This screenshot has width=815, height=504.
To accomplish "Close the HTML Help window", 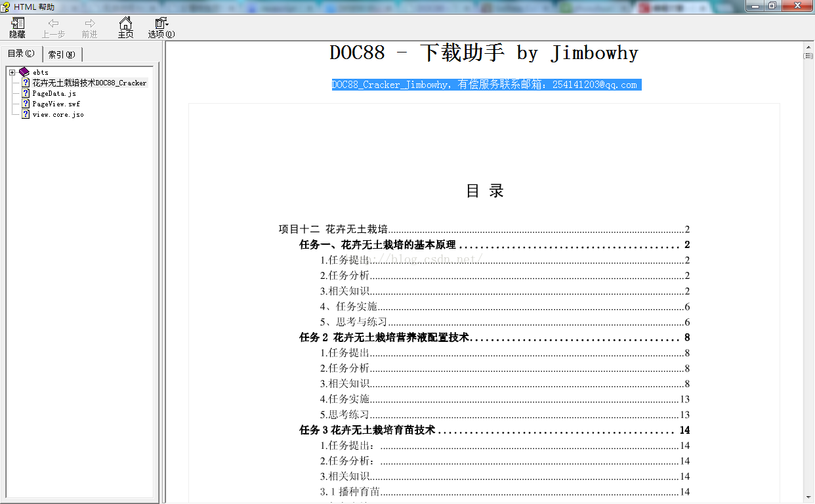I will coord(797,6).
